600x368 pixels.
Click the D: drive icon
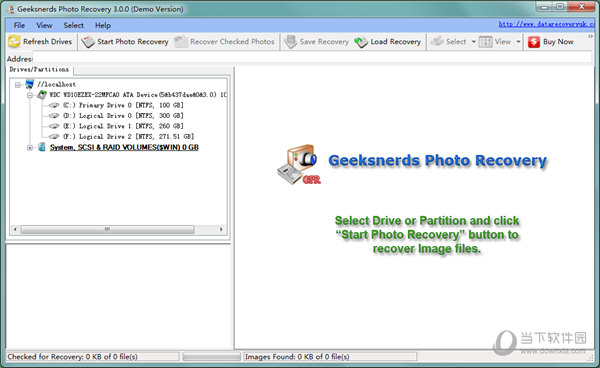point(54,116)
